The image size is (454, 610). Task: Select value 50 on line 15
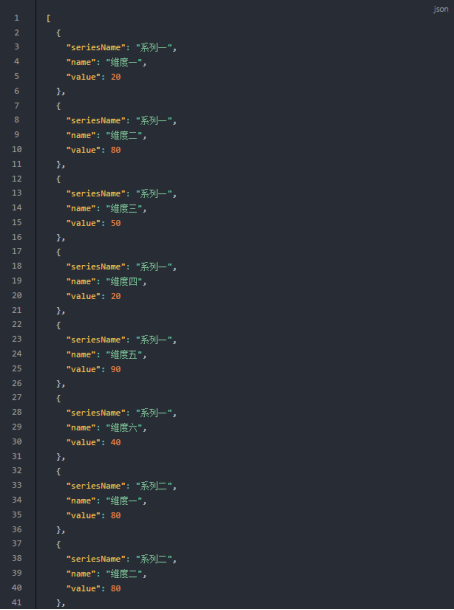(116, 223)
